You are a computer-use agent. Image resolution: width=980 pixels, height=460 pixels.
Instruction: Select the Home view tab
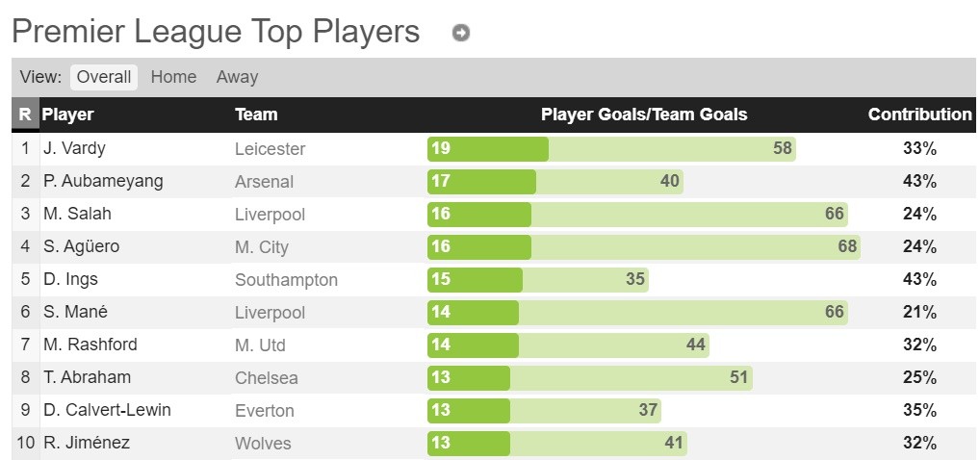tap(173, 77)
